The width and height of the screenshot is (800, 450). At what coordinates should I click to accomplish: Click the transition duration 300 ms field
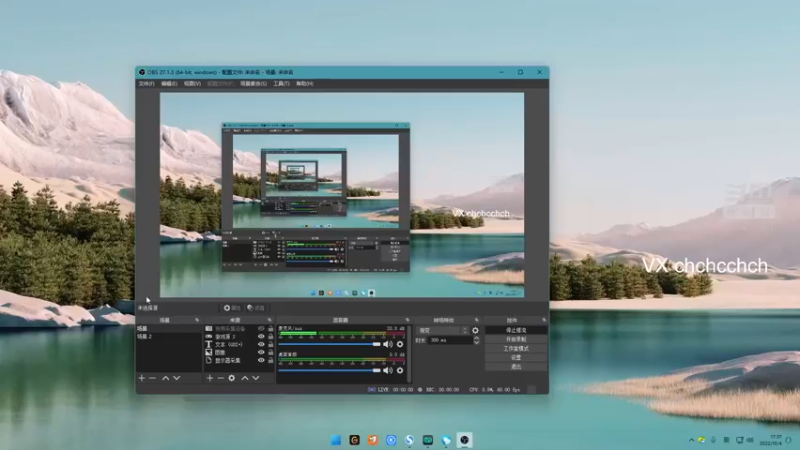449,340
